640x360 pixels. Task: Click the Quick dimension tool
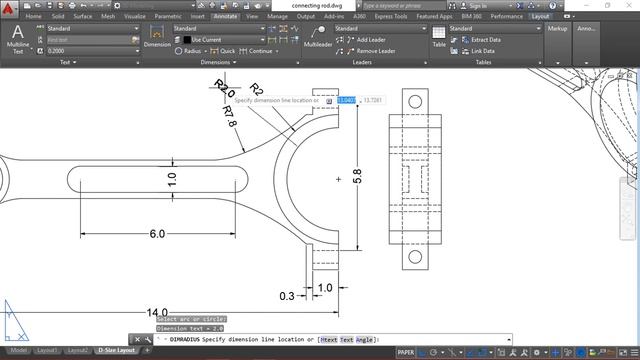[222, 51]
